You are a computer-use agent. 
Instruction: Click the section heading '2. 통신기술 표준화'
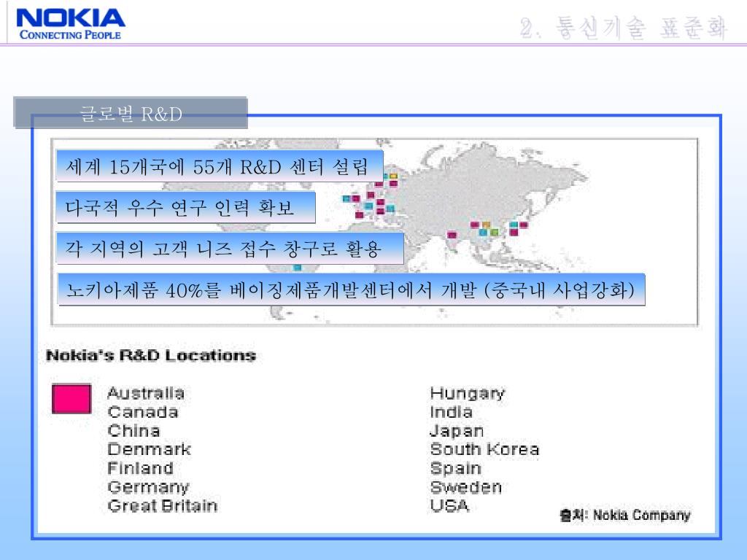pos(624,28)
